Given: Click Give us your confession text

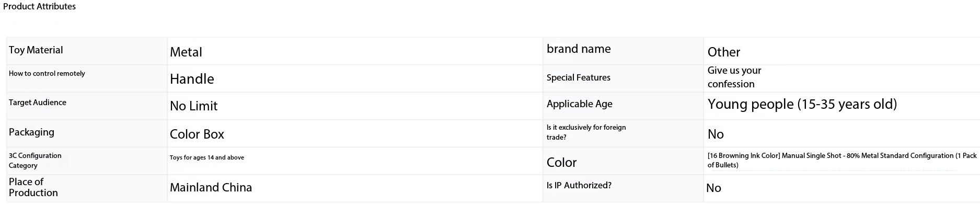Looking at the screenshot, I should 734,77.
